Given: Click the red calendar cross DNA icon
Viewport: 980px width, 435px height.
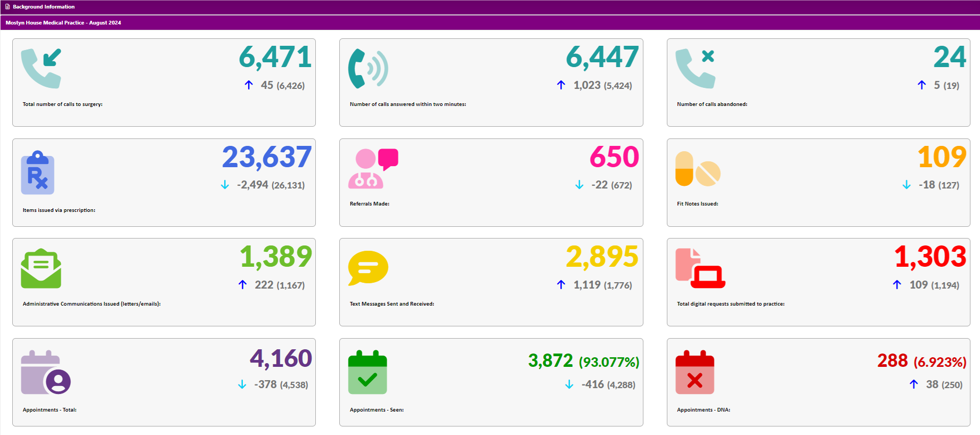Looking at the screenshot, I should pyautogui.click(x=695, y=372).
